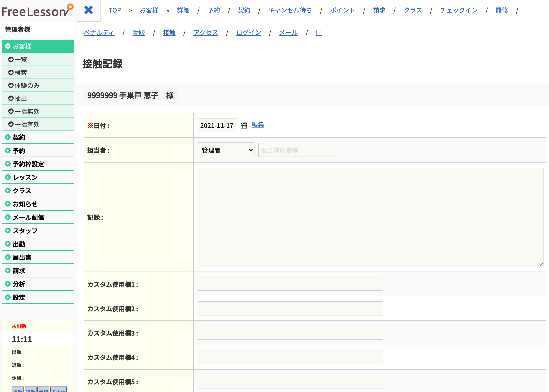Expand the 予約枠設定 sidebar section

38,164
